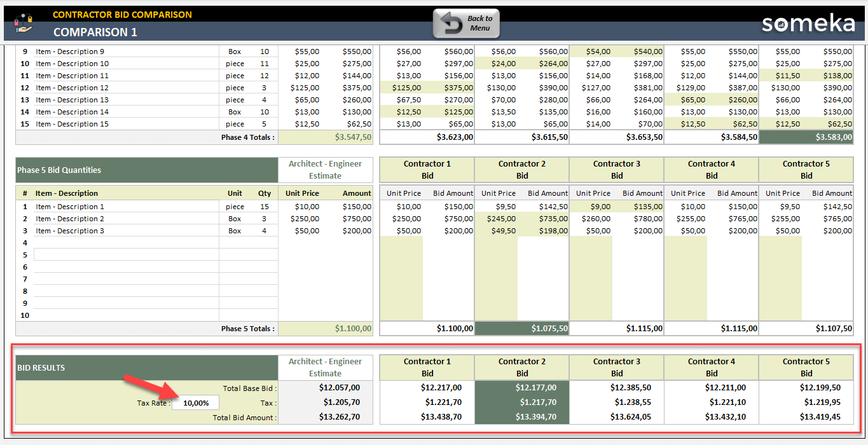The image size is (868, 445).
Task: Click the Someka logo
Action: click(809, 24)
